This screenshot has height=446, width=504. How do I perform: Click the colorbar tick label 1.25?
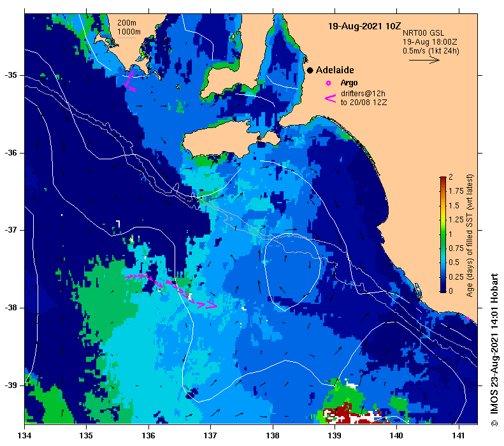pos(456,220)
